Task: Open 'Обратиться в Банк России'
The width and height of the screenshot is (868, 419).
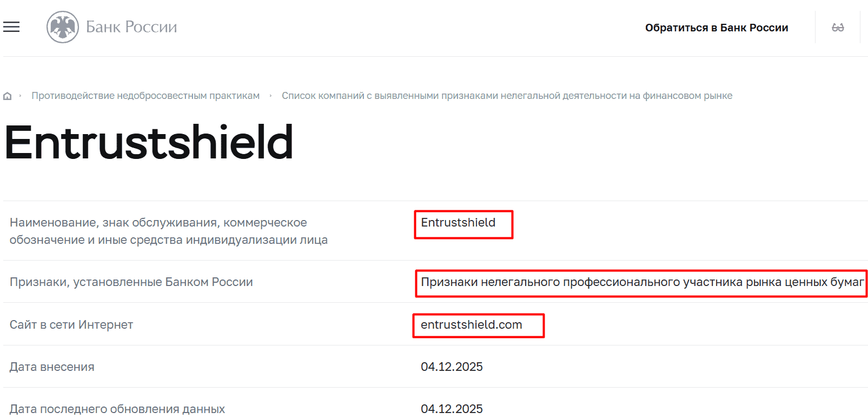Action: pyautogui.click(x=716, y=27)
